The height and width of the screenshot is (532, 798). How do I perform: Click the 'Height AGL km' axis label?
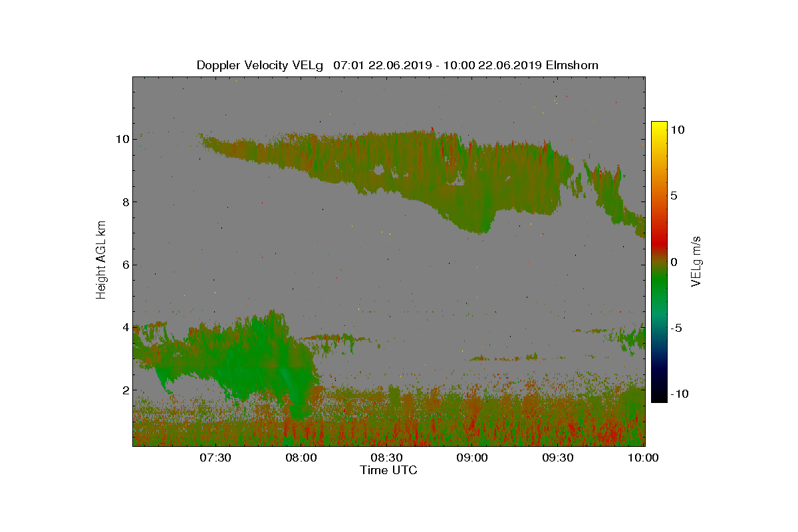pyautogui.click(x=101, y=261)
